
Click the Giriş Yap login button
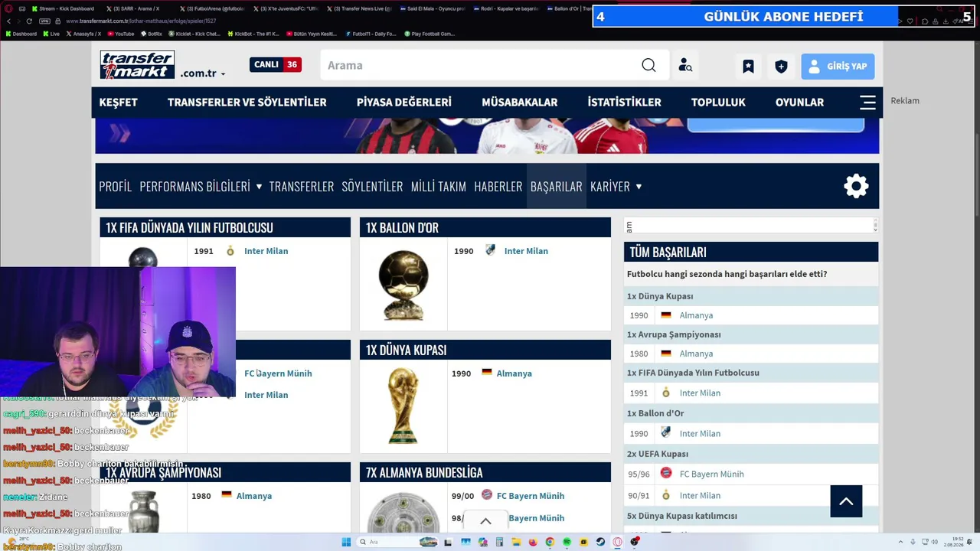tap(838, 67)
